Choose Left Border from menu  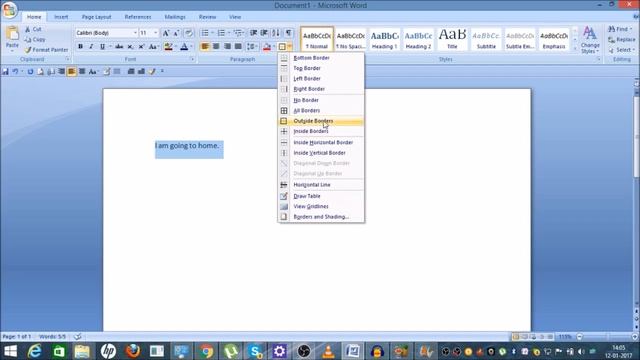pyautogui.click(x=321, y=78)
